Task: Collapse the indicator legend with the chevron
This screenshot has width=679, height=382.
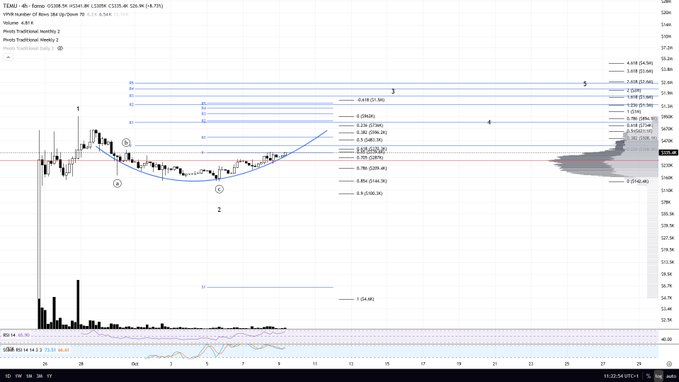Action: (x=8, y=57)
